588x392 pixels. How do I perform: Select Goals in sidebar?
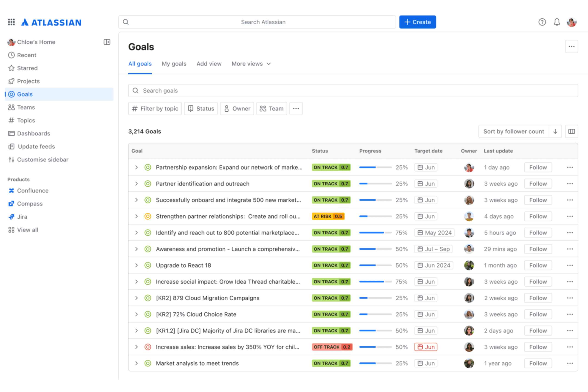click(x=59, y=94)
